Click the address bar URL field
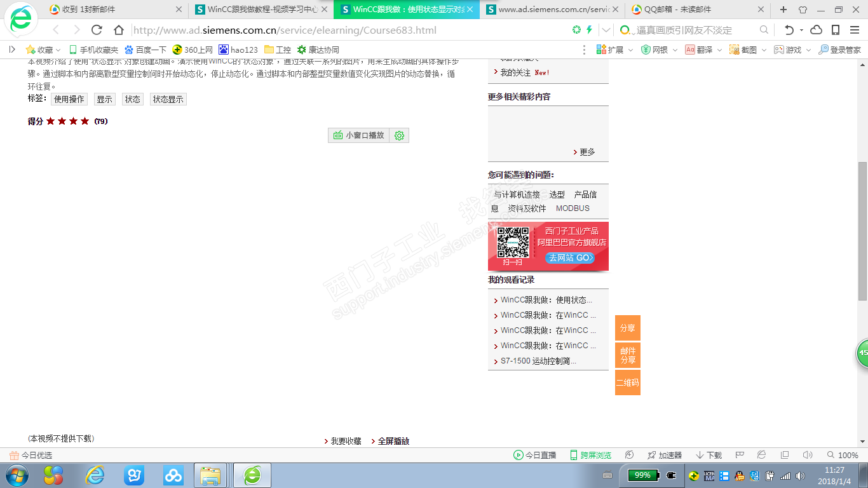The image size is (868, 488). coord(349,30)
